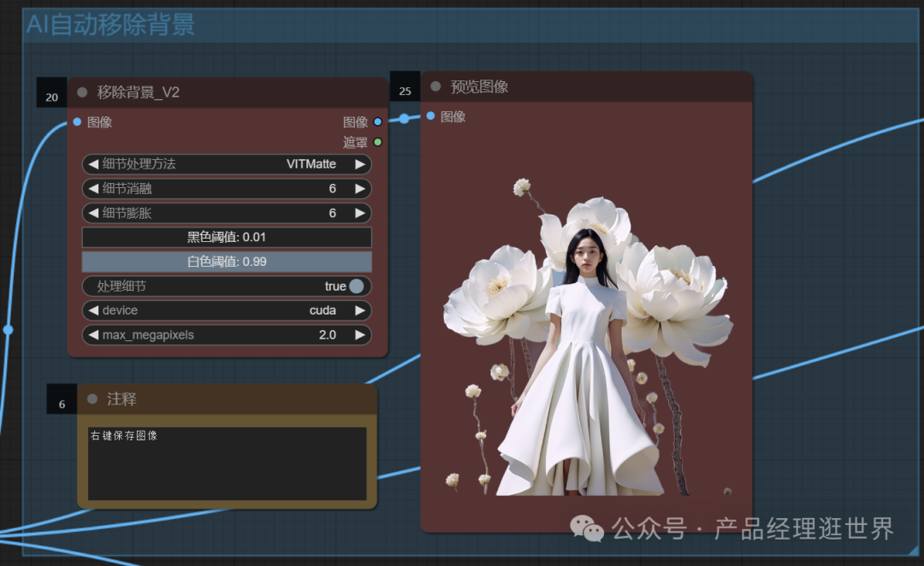Click the 右键保存图像 note text area
Viewport: 924px width, 566px height.
tap(227, 463)
